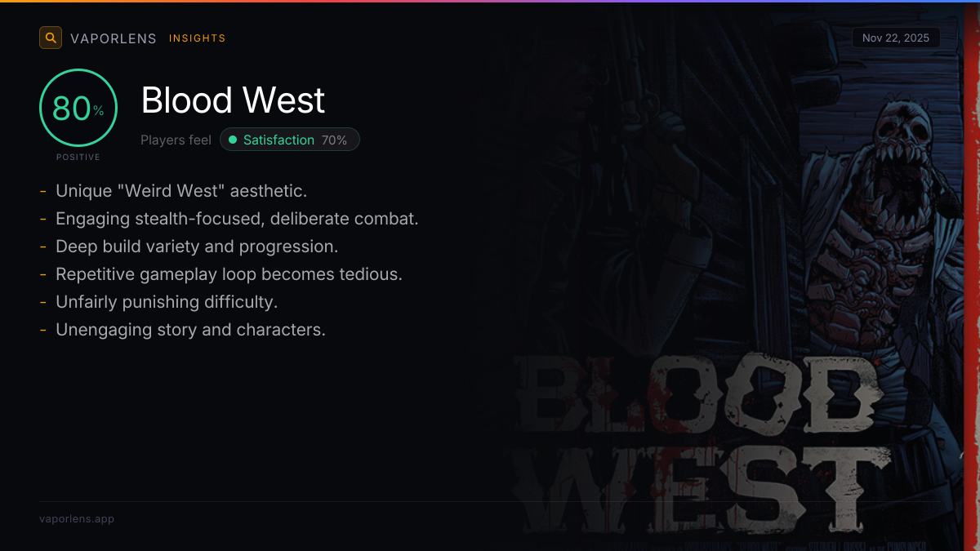Select Unfairly punishing difficulty point
The image size is (980, 551).
click(167, 302)
